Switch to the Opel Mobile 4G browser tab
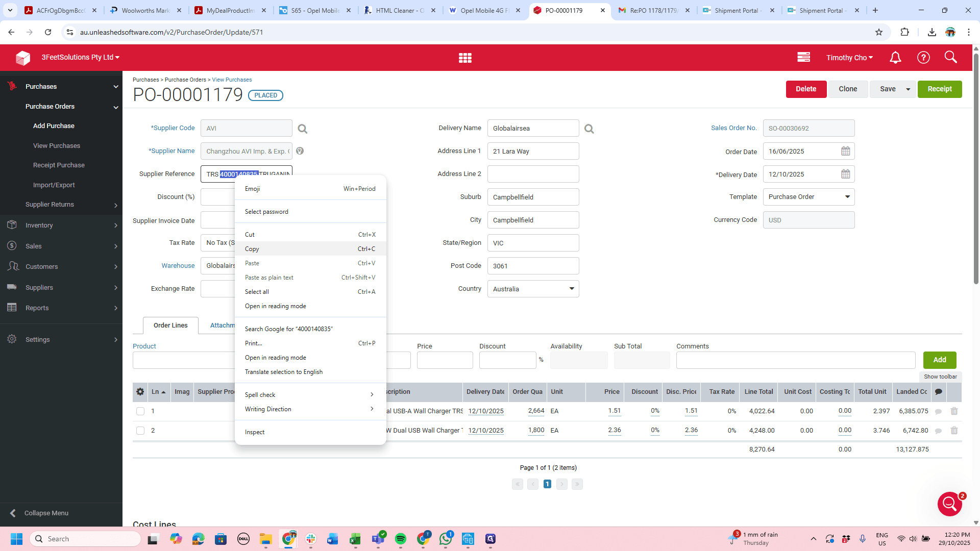This screenshot has height=551, width=980. [x=485, y=10]
